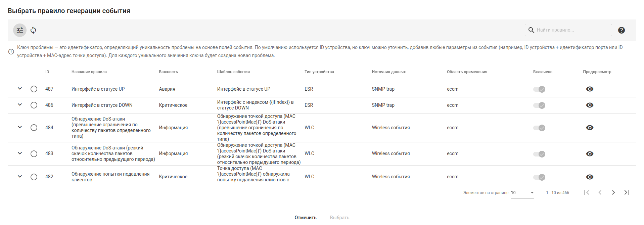
Task: Toggle the enabled switch for rule 483
Action: (x=539, y=154)
